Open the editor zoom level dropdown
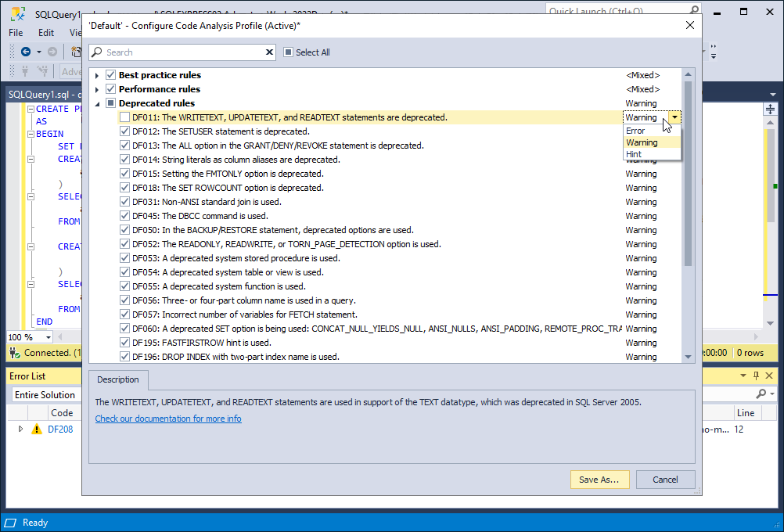Image resolution: width=784 pixels, height=532 pixels. pyautogui.click(x=48, y=337)
